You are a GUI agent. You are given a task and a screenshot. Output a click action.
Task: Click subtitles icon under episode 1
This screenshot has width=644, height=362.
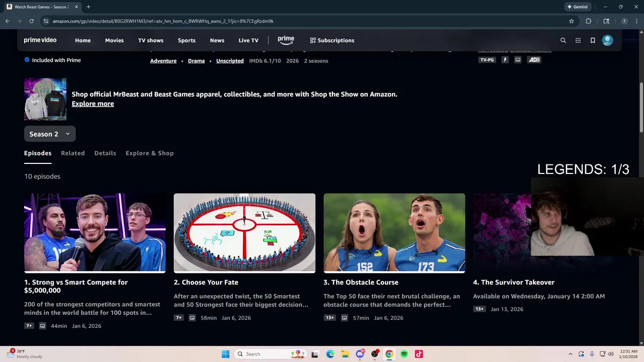[43, 326]
